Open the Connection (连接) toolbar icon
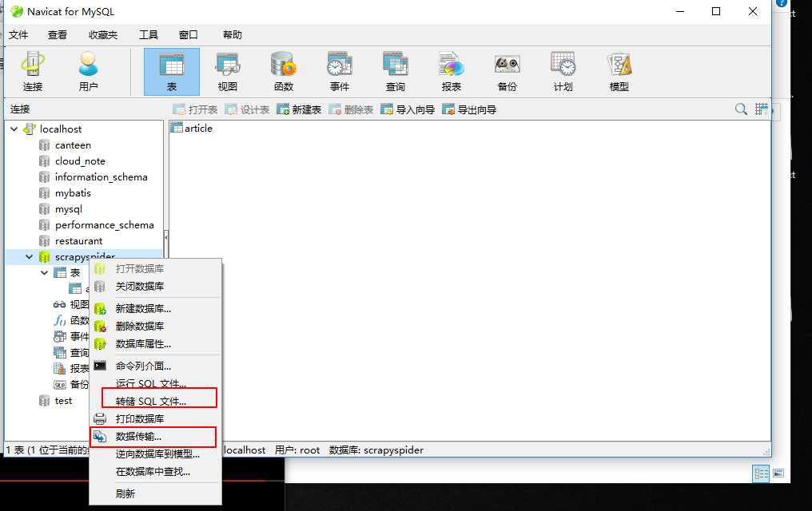812x511 pixels. (33, 72)
